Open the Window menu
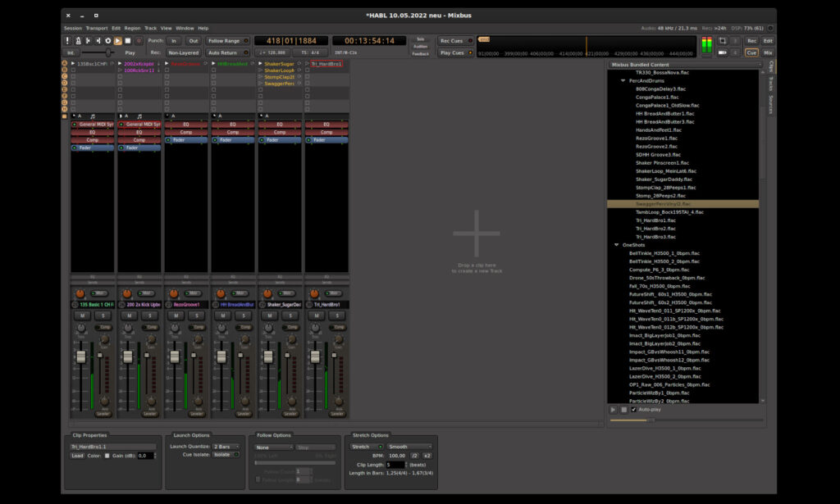The height and width of the screenshot is (504, 840). pyautogui.click(x=185, y=29)
